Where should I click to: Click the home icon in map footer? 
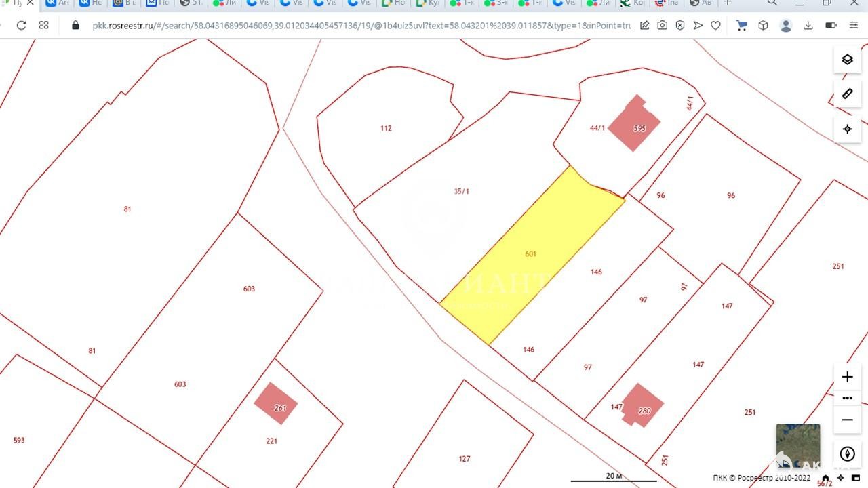(825, 478)
